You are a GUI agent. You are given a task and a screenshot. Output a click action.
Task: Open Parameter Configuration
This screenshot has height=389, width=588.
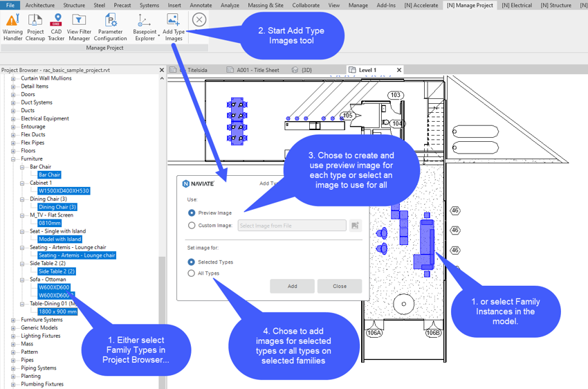[x=110, y=27]
